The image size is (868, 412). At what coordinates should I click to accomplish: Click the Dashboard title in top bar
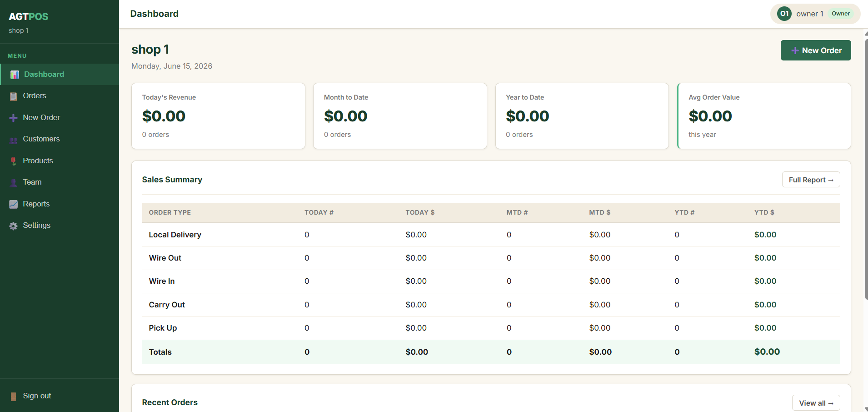coord(155,14)
